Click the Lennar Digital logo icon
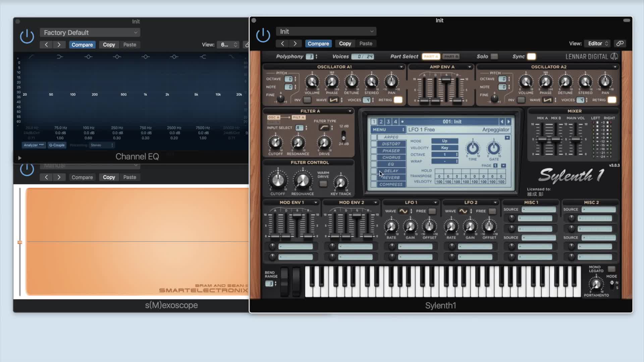Image resolution: width=644 pixels, height=362 pixels. pyautogui.click(x=614, y=57)
